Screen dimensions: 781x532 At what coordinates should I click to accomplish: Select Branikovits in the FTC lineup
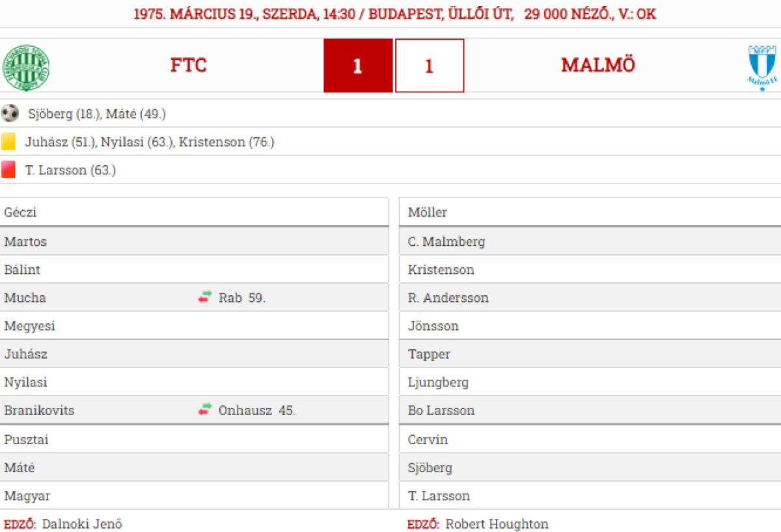39,410
